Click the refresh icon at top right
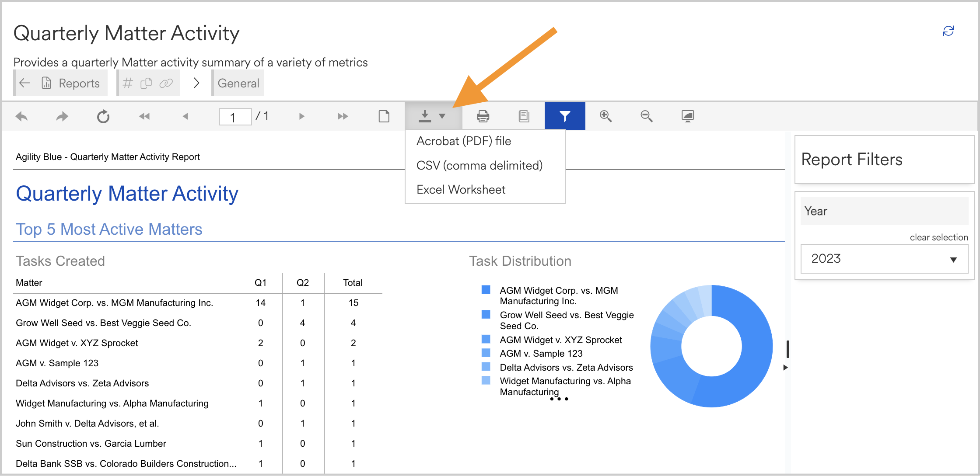980x476 pixels. 948,31
